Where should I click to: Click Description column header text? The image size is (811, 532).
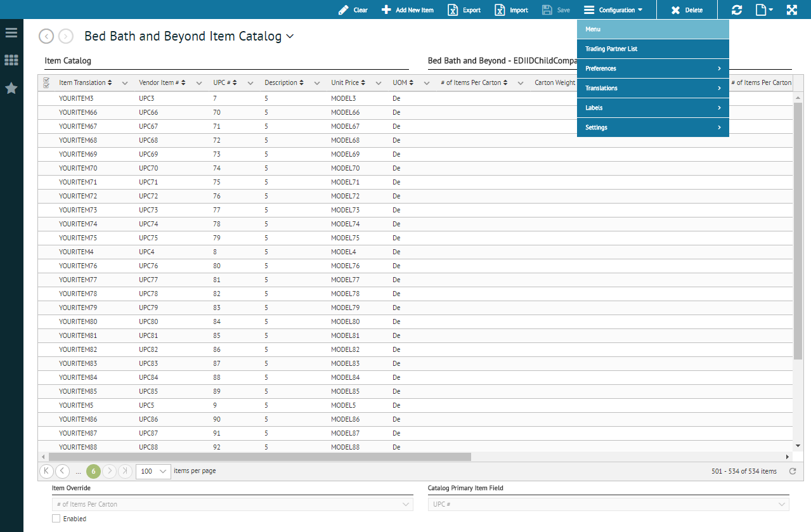point(281,82)
